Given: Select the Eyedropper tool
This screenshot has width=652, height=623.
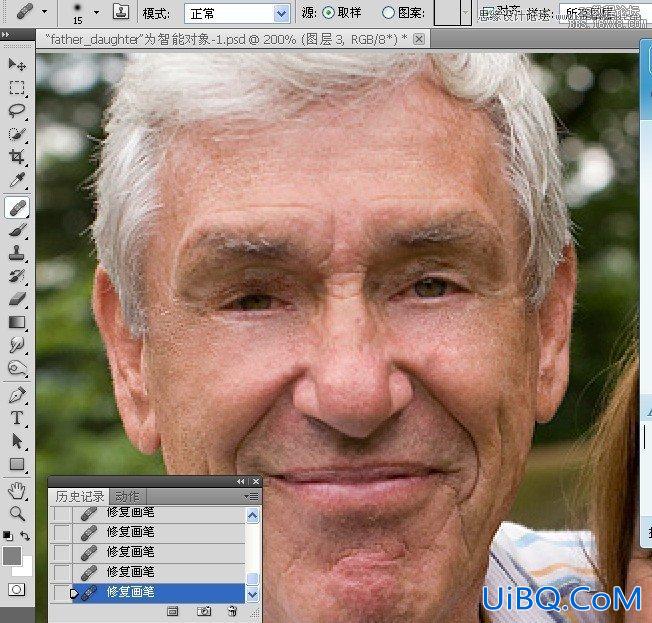Looking at the screenshot, I should (x=17, y=180).
